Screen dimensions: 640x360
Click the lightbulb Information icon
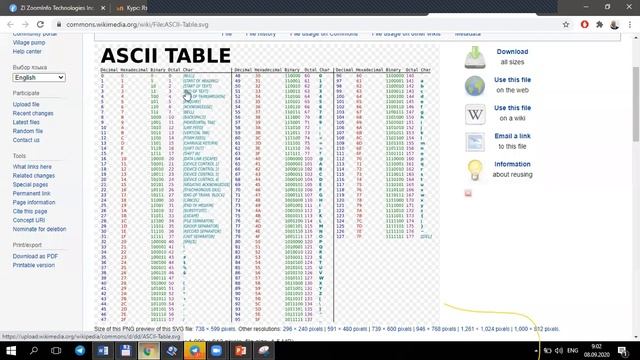(475, 170)
